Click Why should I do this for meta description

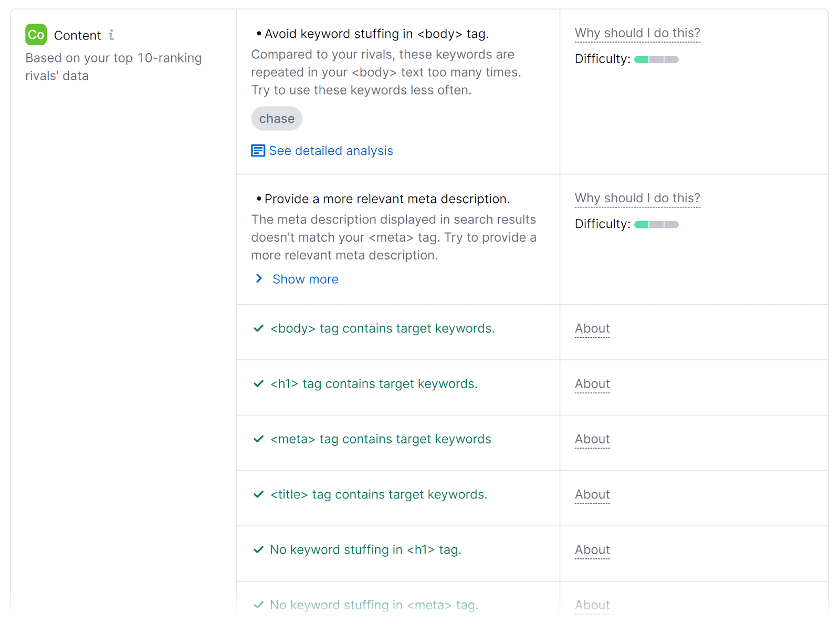click(x=637, y=198)
